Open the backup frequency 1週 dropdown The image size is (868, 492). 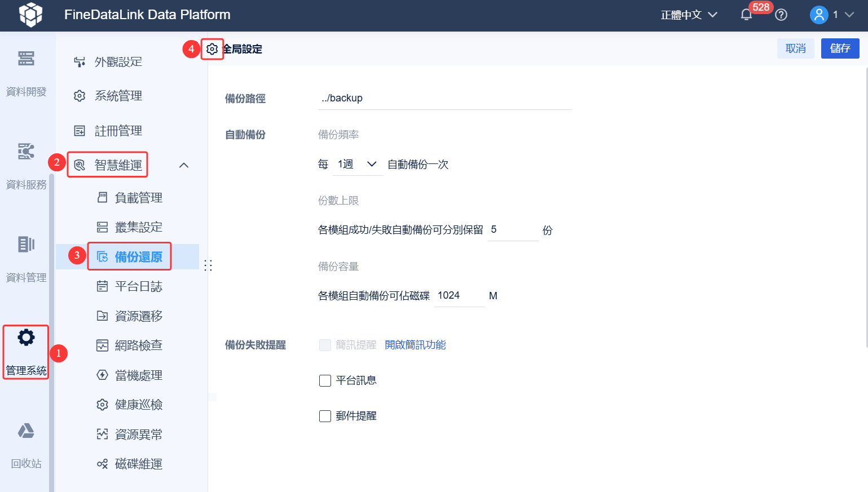(x=358, y=164)
